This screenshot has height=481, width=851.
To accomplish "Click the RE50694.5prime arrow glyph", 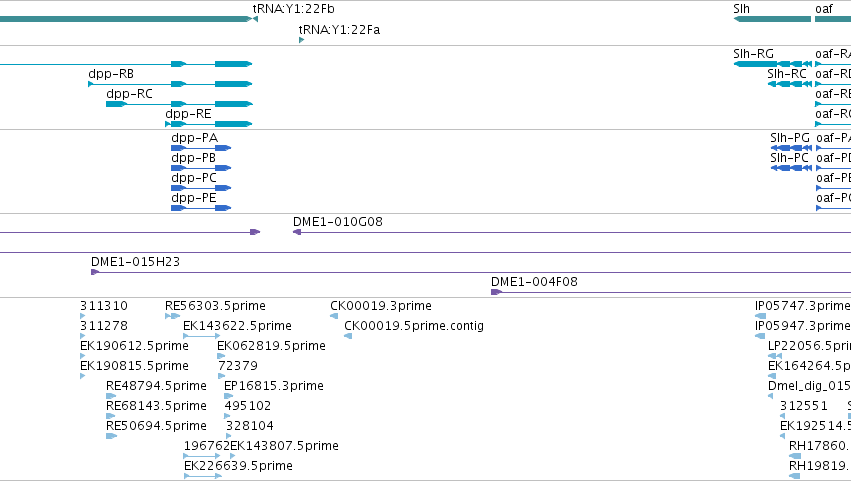I will tap(111, 436).
